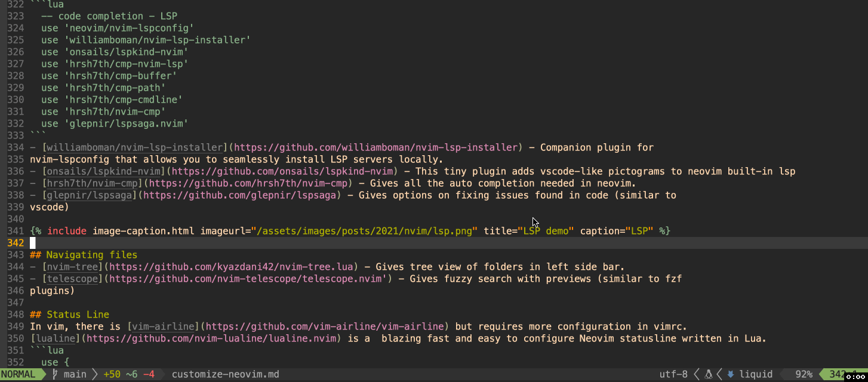Click the [glepnir/lspsaga] link text on line 338
Viewport: 868px width, 382px height.
click(x=89, y=195)
